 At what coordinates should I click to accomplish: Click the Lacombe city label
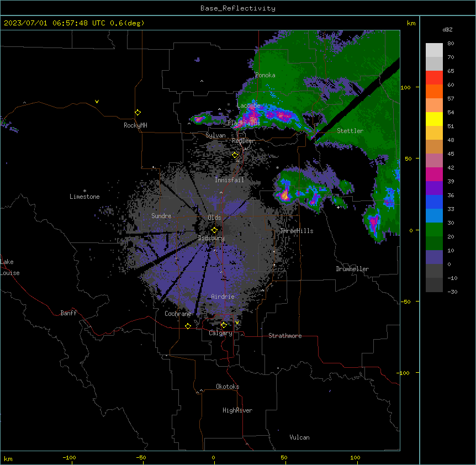pyautogui.click(x=248, y=105)
